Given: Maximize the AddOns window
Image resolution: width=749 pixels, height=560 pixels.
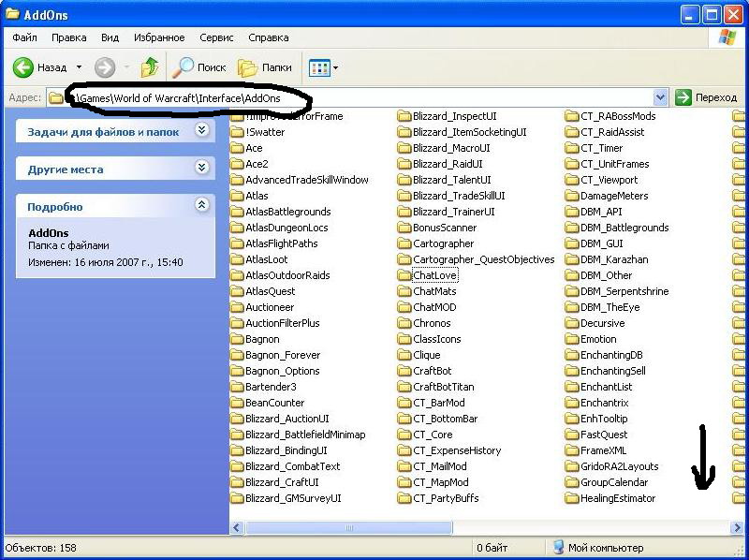Looking at the screenshot, I should pyautogui.click(x=712, y=15).
